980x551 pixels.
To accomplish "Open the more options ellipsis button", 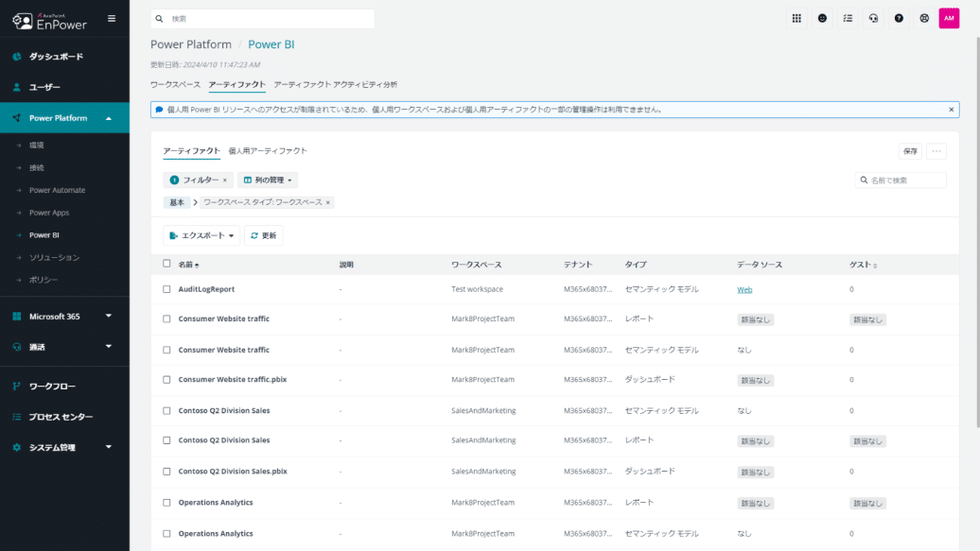I will click(x=936, y=151).
